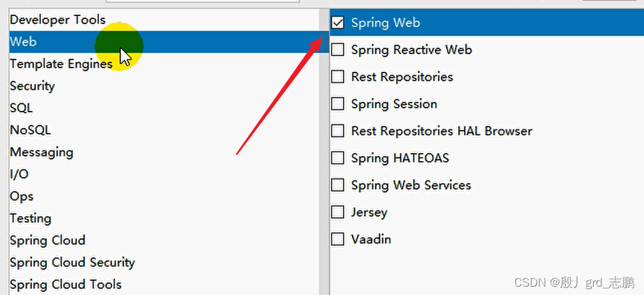Click the category list vertical scrollbar

point(324,152)
